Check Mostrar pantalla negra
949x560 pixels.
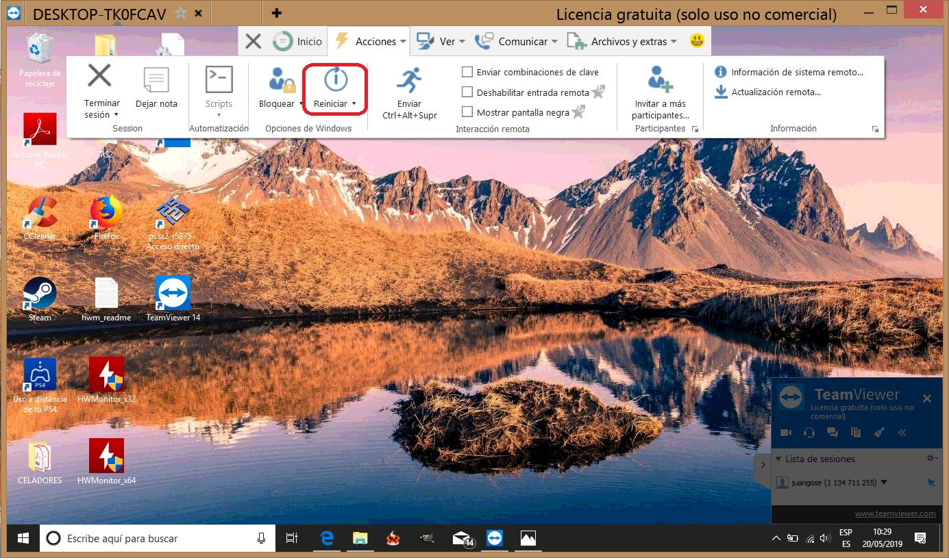(467, 112)
